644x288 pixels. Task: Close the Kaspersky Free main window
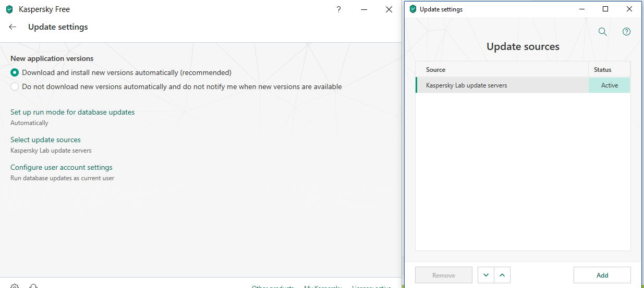click(389, 9)
